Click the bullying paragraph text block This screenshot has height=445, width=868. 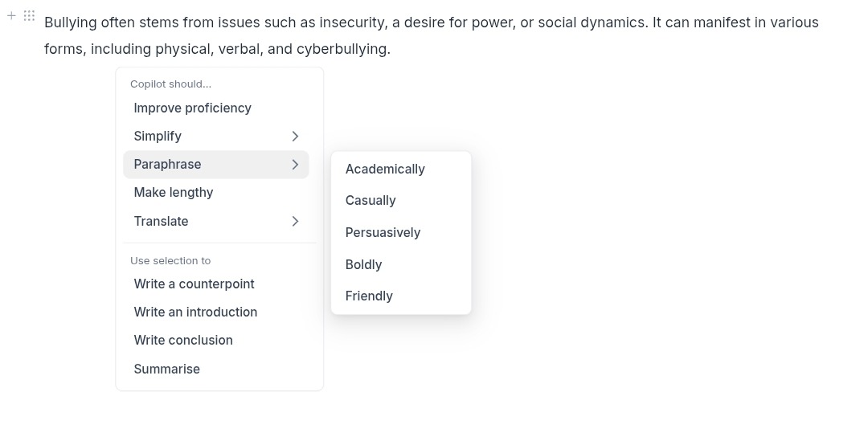coord(432,35)
